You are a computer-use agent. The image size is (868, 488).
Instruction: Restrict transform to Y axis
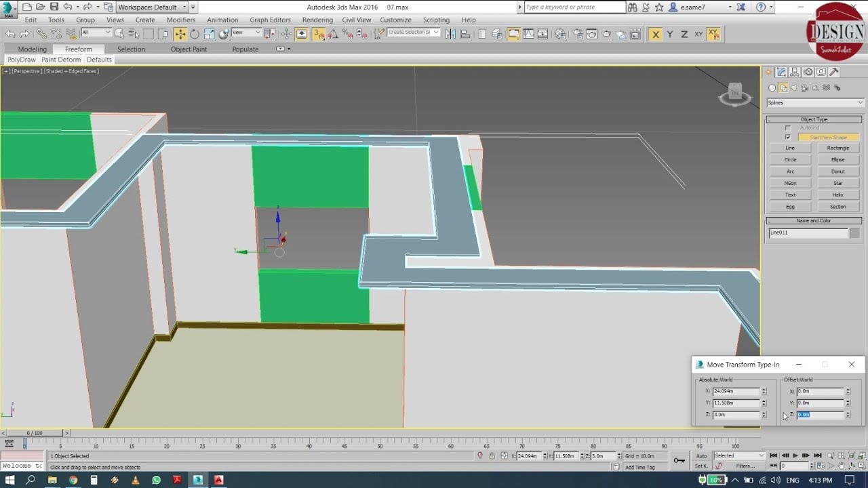(x=670, y=34)
